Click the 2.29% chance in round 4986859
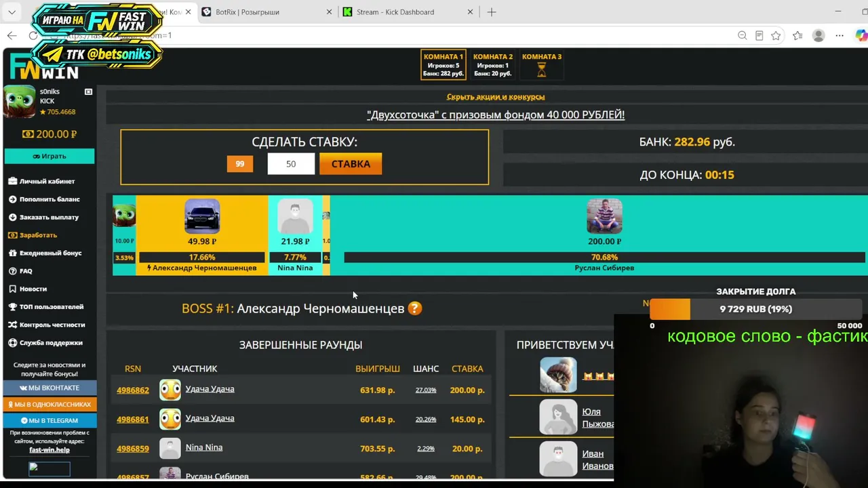This screenshot has height=488, width=868. tap(426, 449)
